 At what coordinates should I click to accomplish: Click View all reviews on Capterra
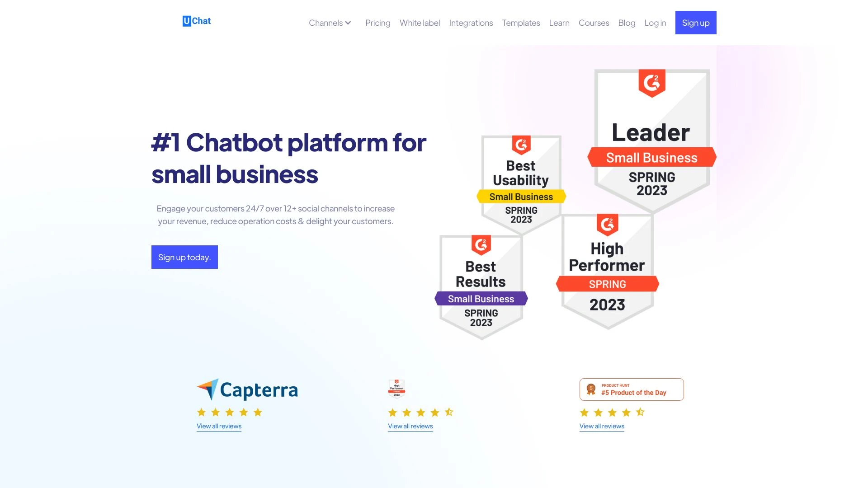(x=219, y=426)
